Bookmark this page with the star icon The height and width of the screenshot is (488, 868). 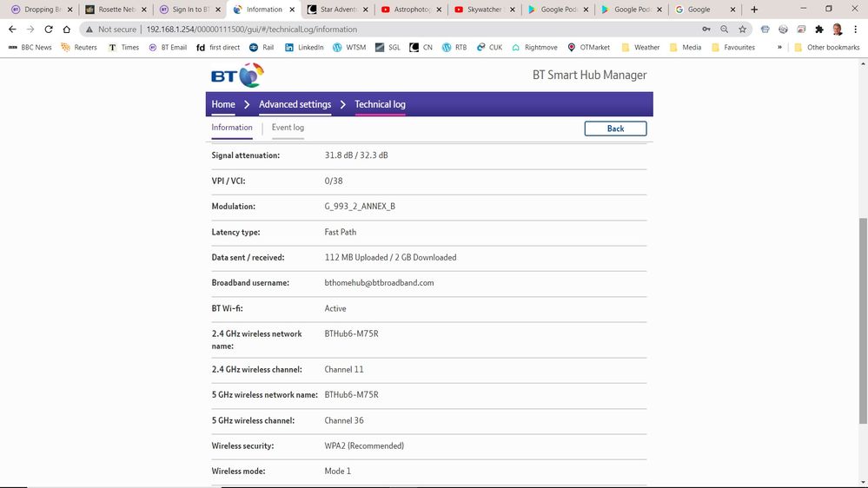743,29
